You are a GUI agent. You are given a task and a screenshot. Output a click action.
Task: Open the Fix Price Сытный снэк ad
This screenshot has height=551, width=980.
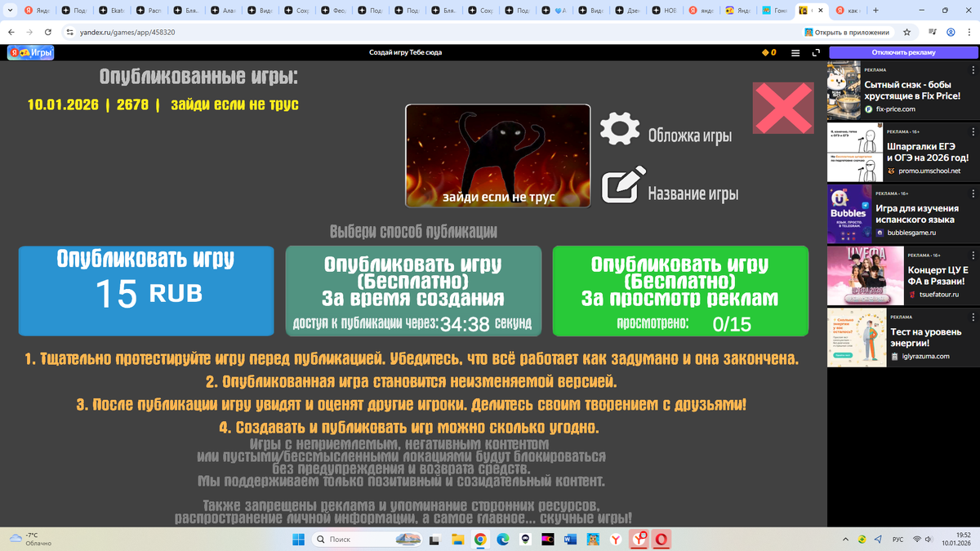tap(902, 90)
